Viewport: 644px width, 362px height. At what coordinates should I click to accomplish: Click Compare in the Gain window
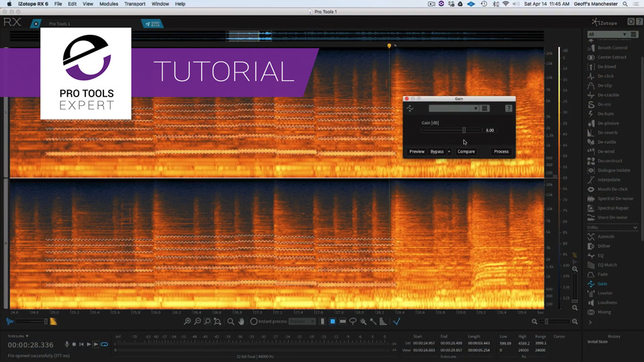466,152
